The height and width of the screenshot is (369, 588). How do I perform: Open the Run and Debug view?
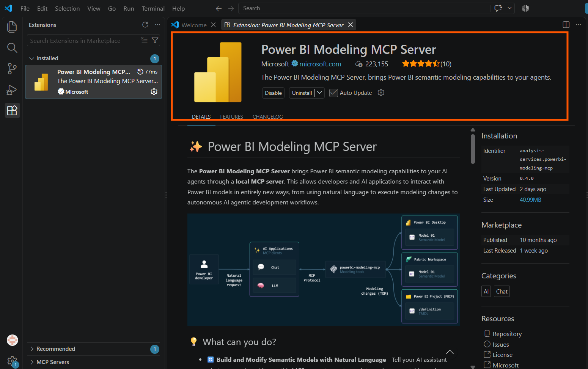tap(12, 90)
